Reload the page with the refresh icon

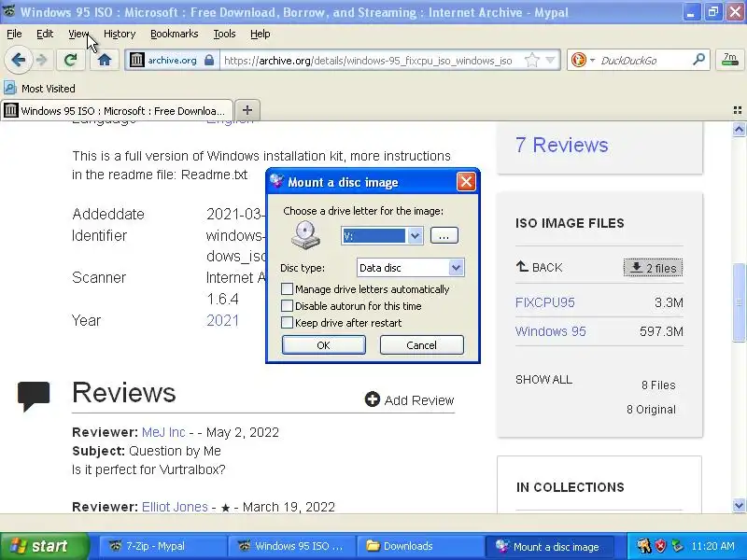[x=71, y=60]
